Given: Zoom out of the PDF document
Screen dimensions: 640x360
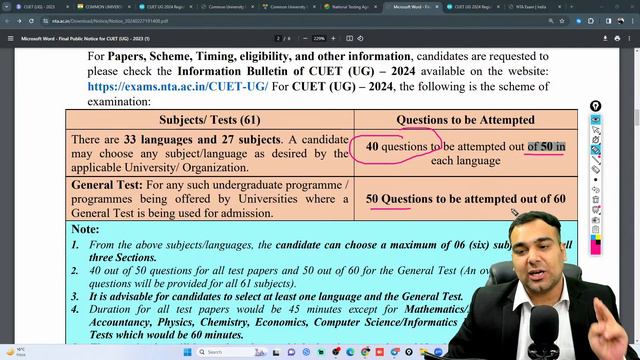Looking at the screenshot, I should point(305,38).
